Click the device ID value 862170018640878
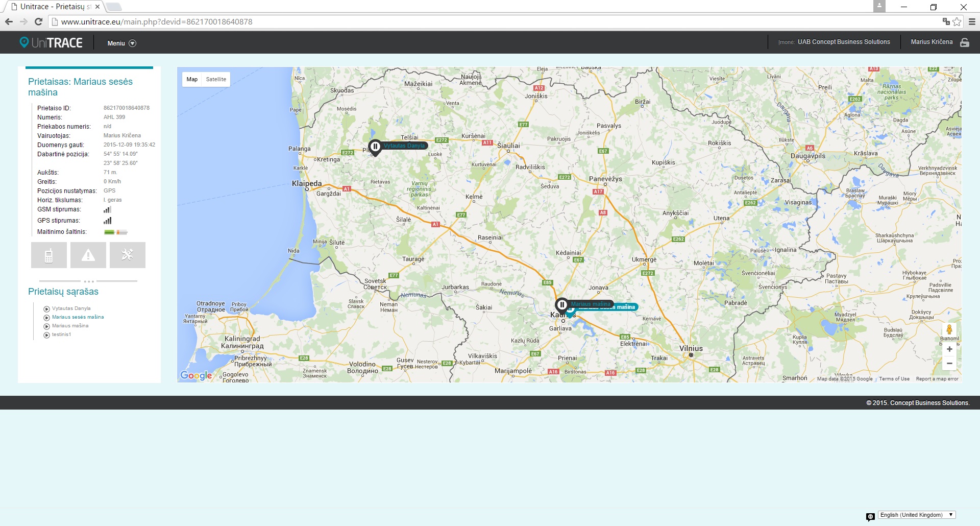The height and width of the screenshot is (526, 980). [127, 108]
